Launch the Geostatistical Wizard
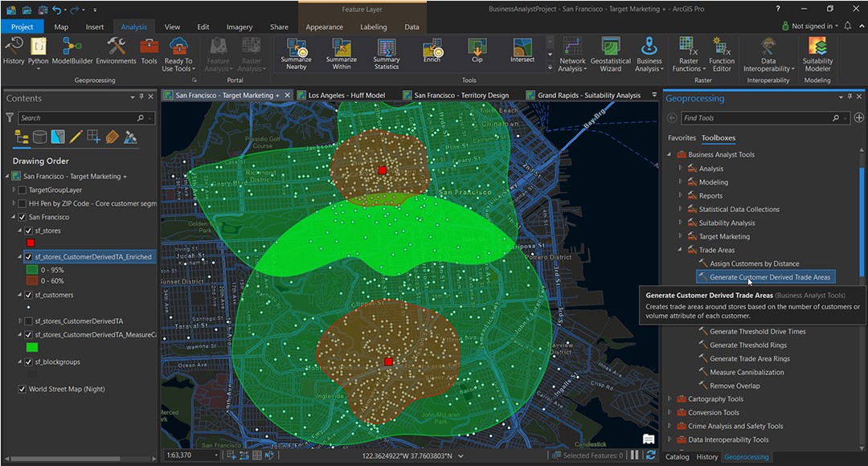The height and width of the screenshot is (466, 868). (611, 55)
